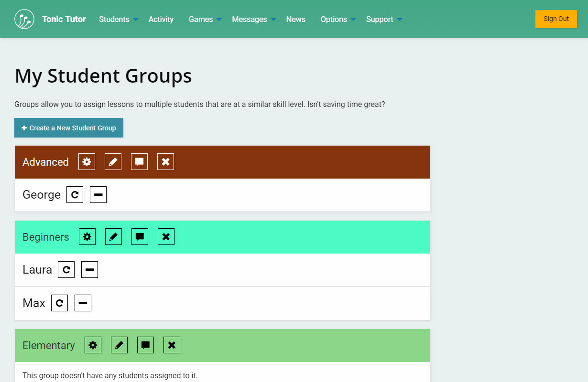Expand the Students dropdown menu
This screenshot has height=382, width=588.
tap(118, 20)
